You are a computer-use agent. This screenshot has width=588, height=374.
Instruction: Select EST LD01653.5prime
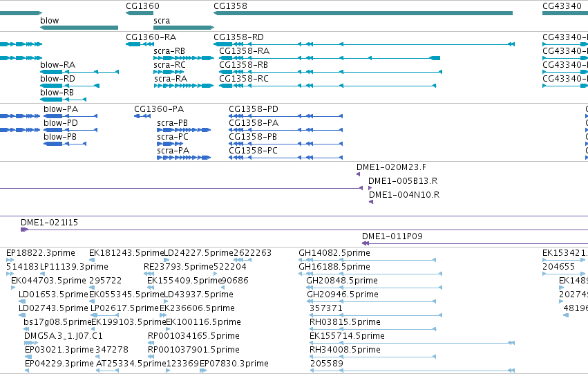[x=54, y=294]
